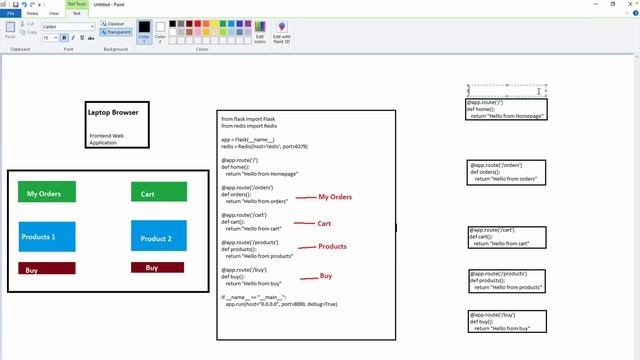Screen dimensions: 640x360
Task: Copy the selected text
Action: coord(28,32)
